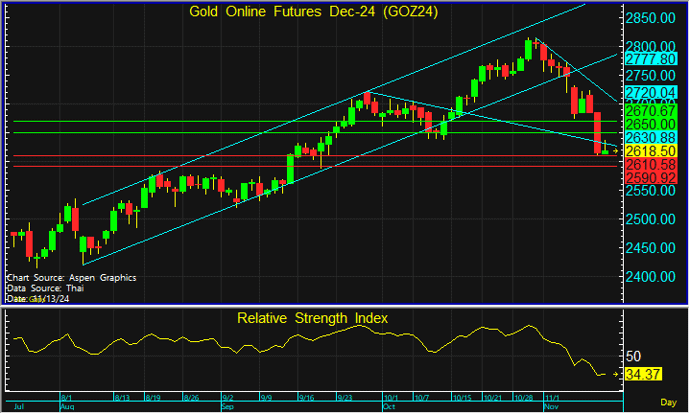This screenshot has width=690, height=414.
Task: Click the green 2670.67 price tag
Action: pos(651,108)
